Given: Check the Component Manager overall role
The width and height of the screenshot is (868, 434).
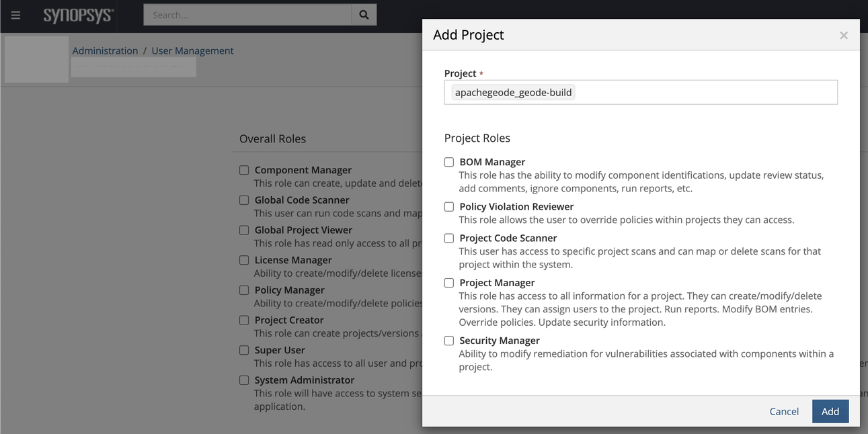Looking at the screenshot, I should [244, 171].
